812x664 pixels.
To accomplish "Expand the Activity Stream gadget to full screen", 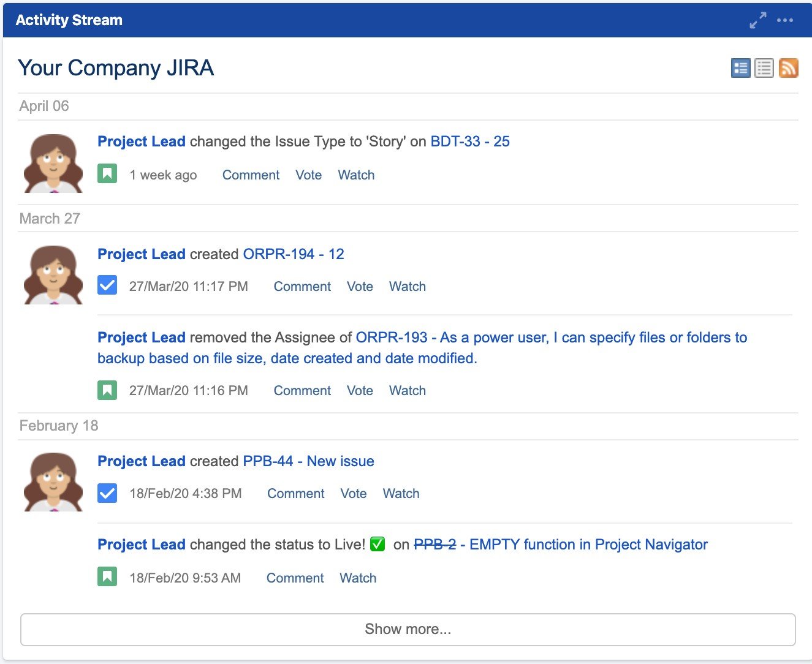I will tap(757, 20).
